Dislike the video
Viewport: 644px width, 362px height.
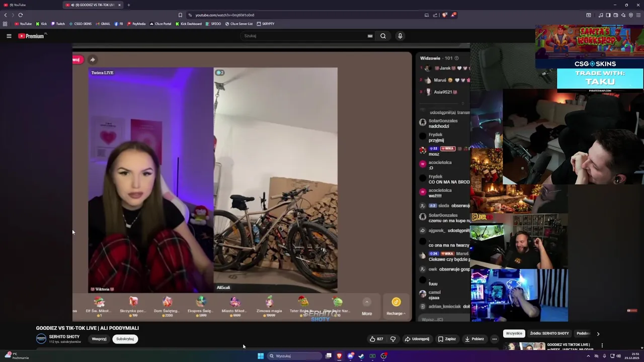tap(393, 339)
